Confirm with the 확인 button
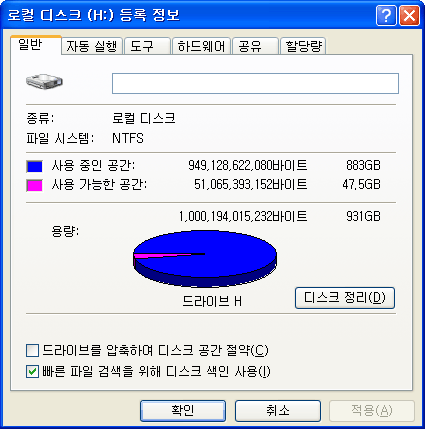This screenshot has height=429, width=425. pos(183,411)
